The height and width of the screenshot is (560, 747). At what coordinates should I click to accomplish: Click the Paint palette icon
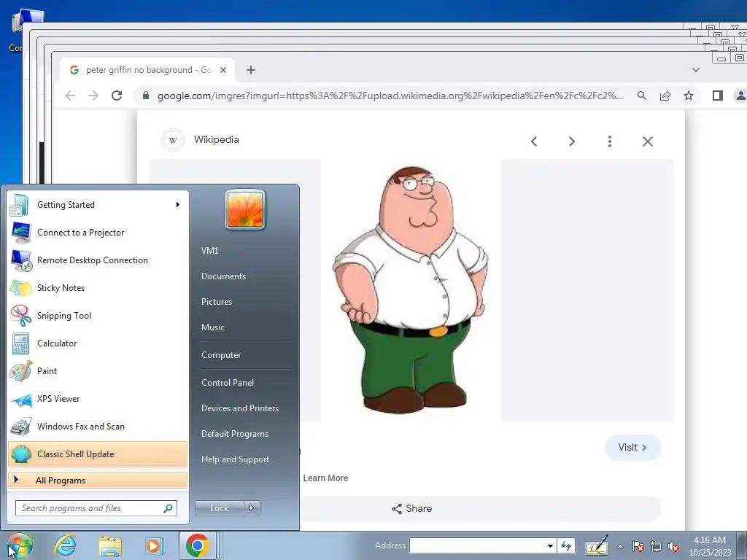pos(21,371)
